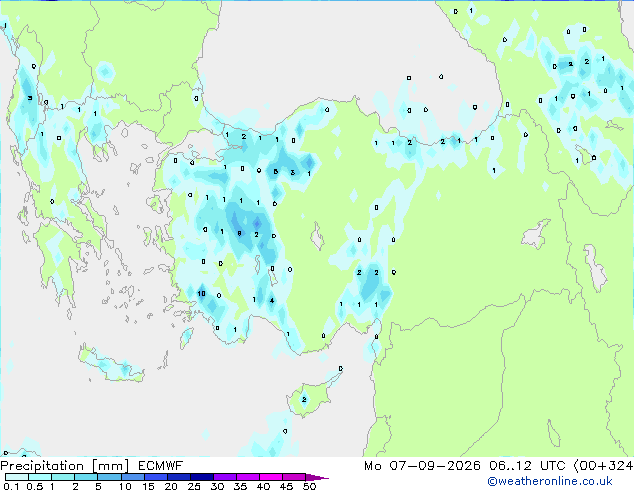Click the '10' precipitation value on southwest Turkey
The width and height of the screenshot is (634, 490).
[x=201, y=294]
